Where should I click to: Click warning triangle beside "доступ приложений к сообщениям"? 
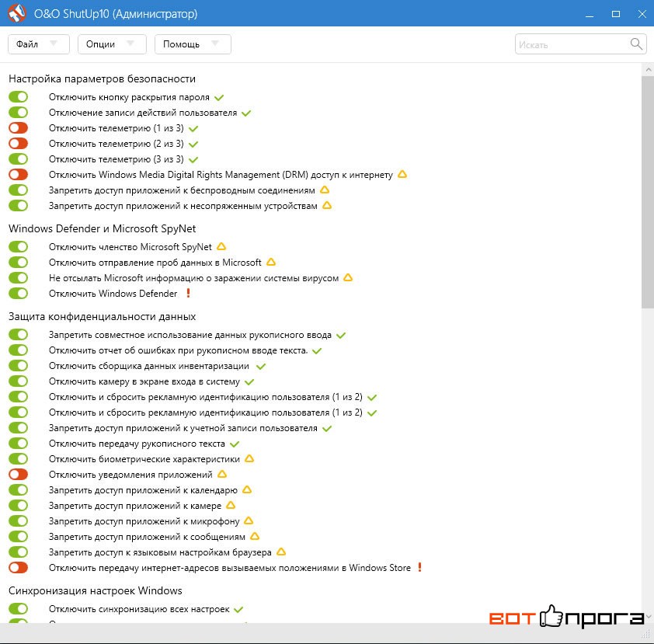tap(255, 536)
